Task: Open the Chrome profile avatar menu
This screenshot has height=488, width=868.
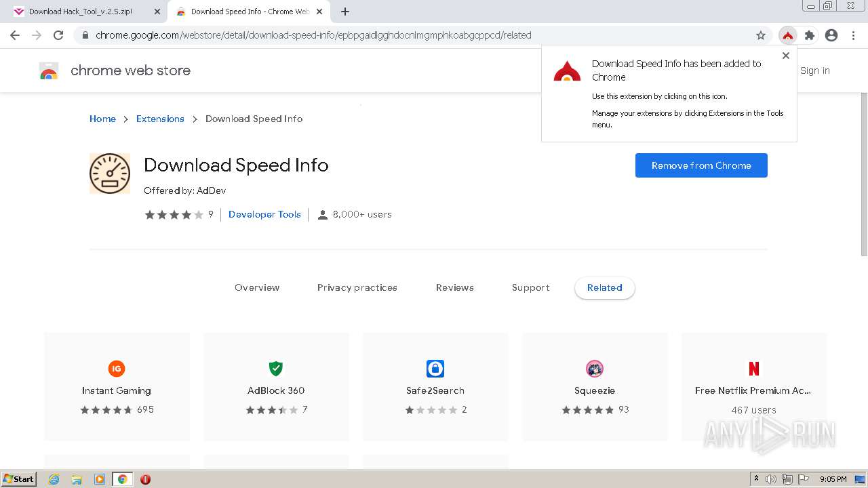Action: [831, 35]
